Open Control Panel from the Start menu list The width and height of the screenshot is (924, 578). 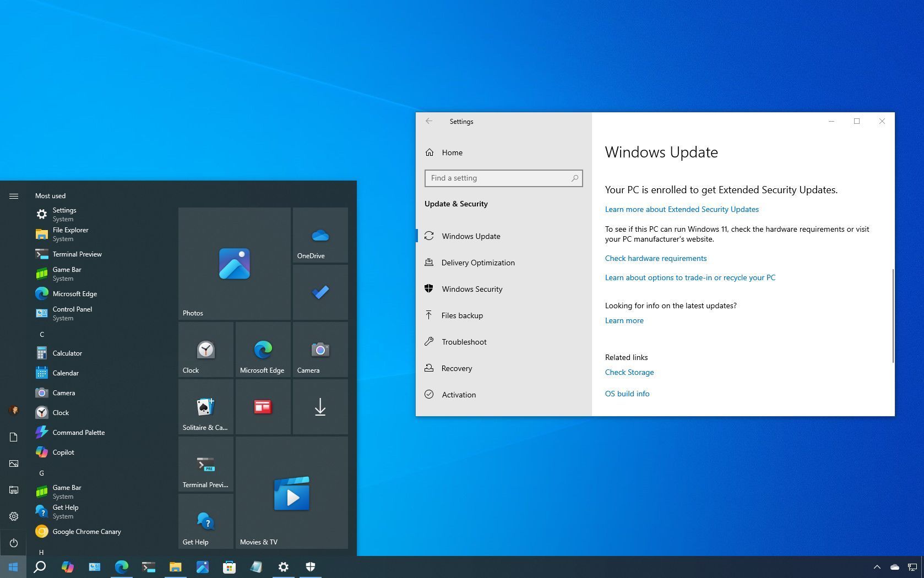72,309
